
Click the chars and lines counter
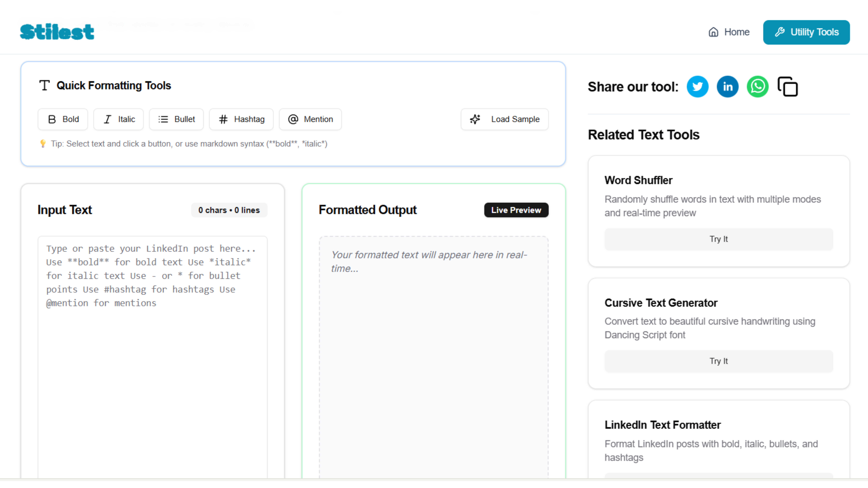click(x=229, y=210)
